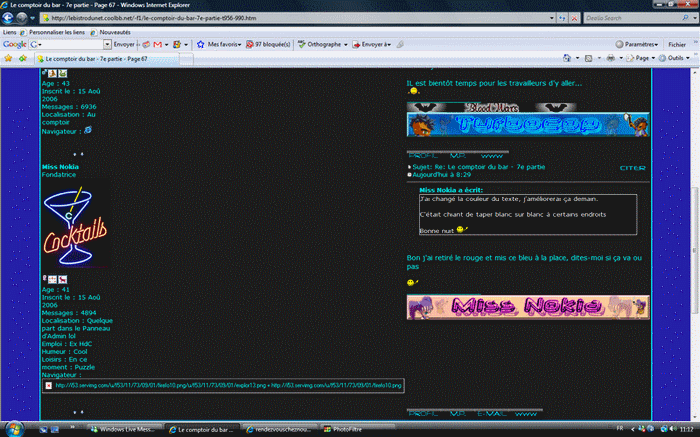Open the recent pages dropdown beside Forward
This screenshot has height=437, width=700.
coord(32,18)
